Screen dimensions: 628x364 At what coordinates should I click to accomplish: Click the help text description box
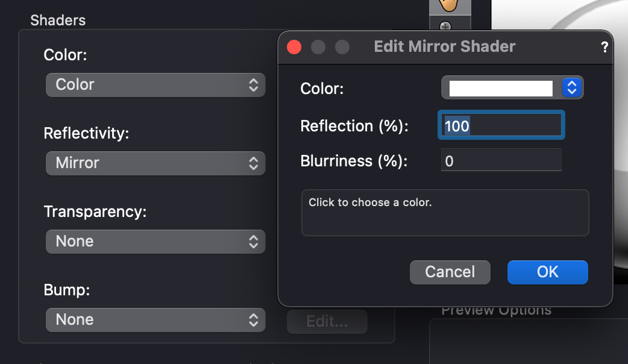click(445, 213)
